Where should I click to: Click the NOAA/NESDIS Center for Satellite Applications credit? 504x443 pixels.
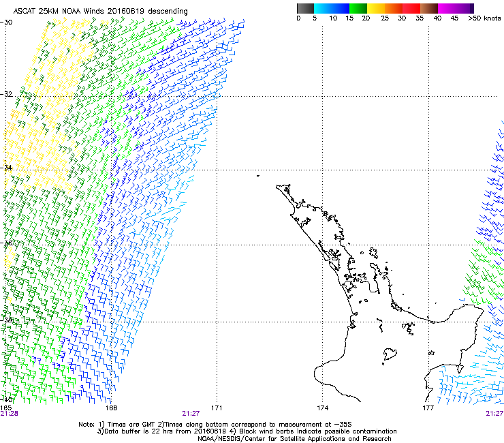pyautogui.click(x=294, y=438)
